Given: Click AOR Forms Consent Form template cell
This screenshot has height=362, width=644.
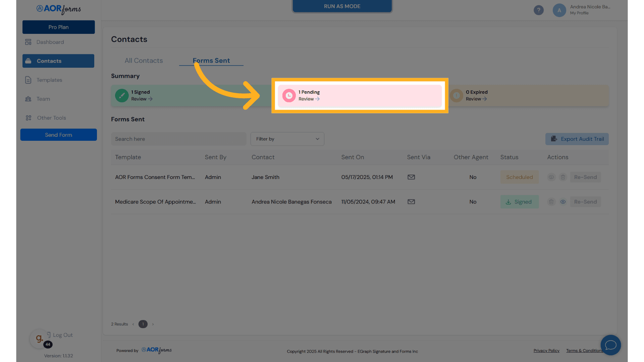Looking at the screenshot, I should [155, 177].
